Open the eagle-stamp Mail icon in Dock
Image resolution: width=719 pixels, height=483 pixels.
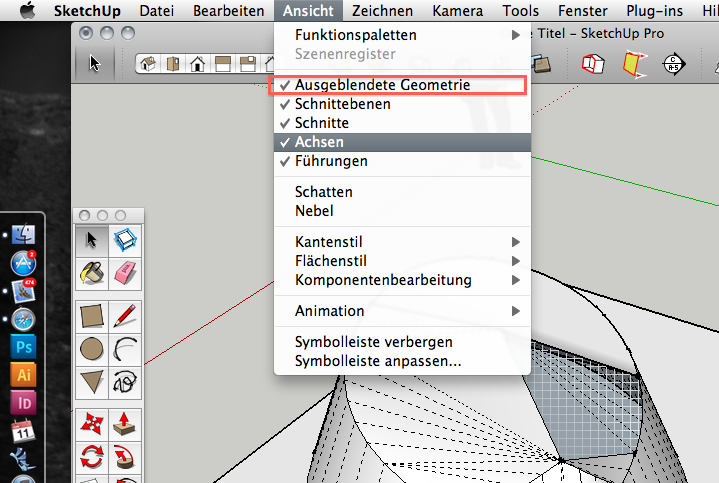[24, 291]
